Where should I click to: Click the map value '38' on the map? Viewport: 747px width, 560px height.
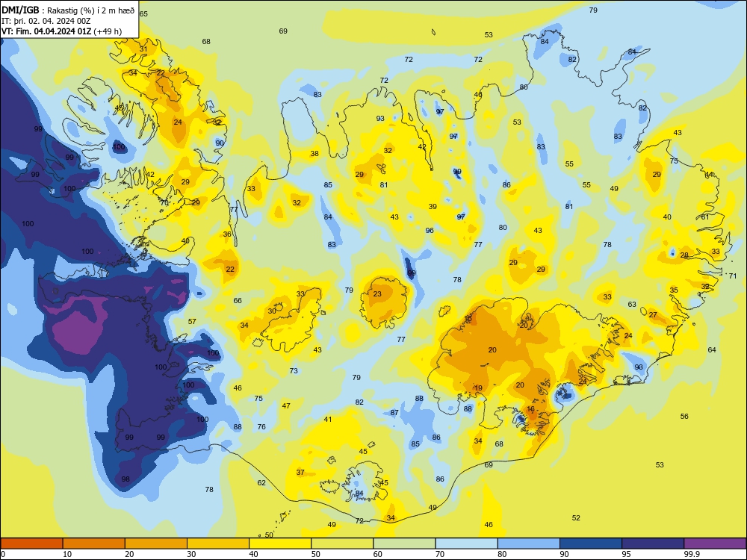314,153
